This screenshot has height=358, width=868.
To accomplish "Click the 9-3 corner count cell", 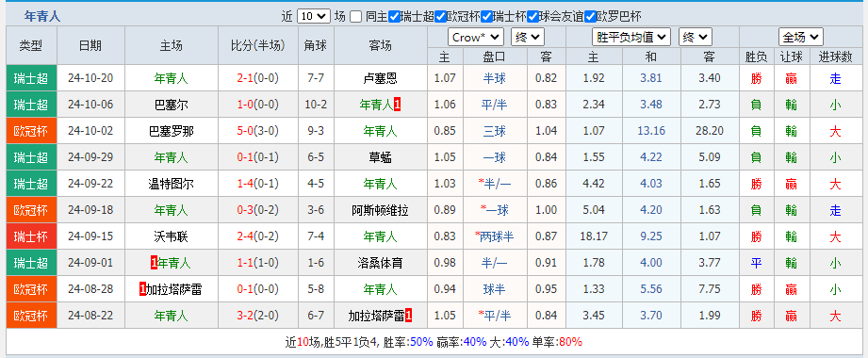I will coord(316,131).
